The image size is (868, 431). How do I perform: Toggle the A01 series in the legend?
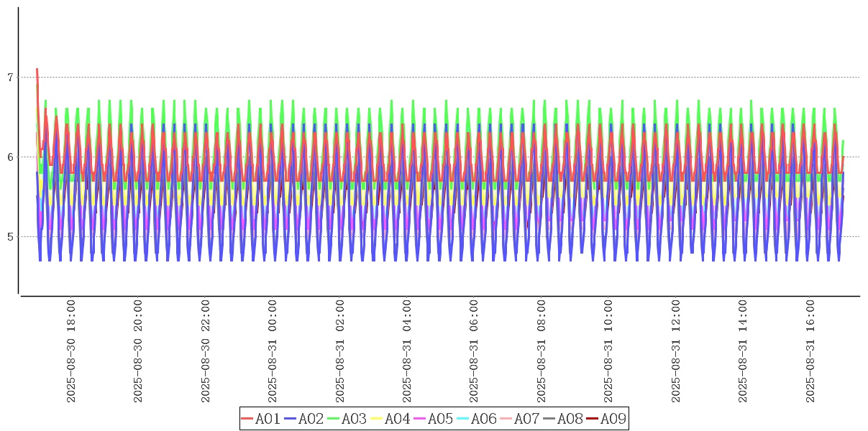click(x=261, y=419)
